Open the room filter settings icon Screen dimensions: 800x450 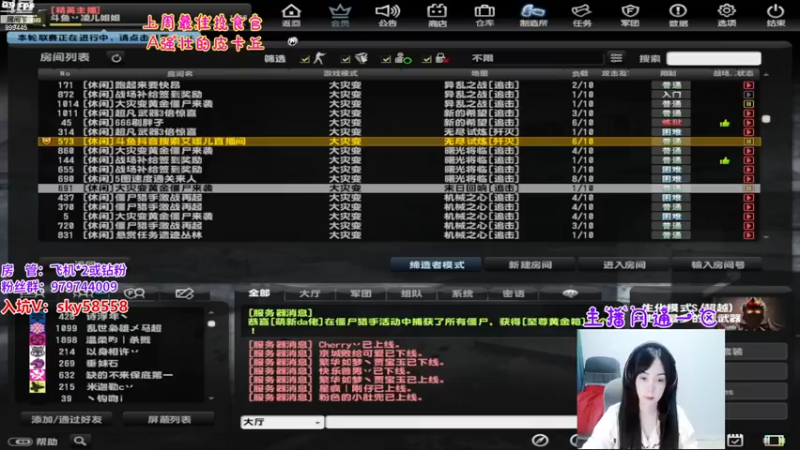[x=616, y=58]
